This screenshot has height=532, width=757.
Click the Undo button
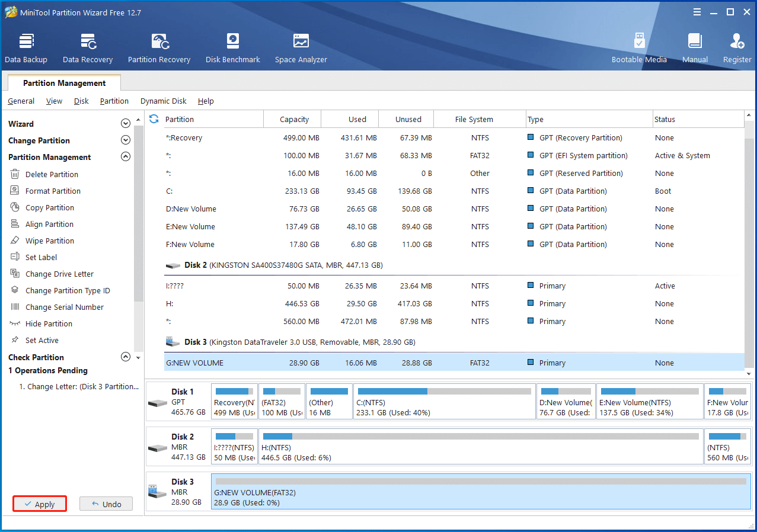[x=106, y=504]
